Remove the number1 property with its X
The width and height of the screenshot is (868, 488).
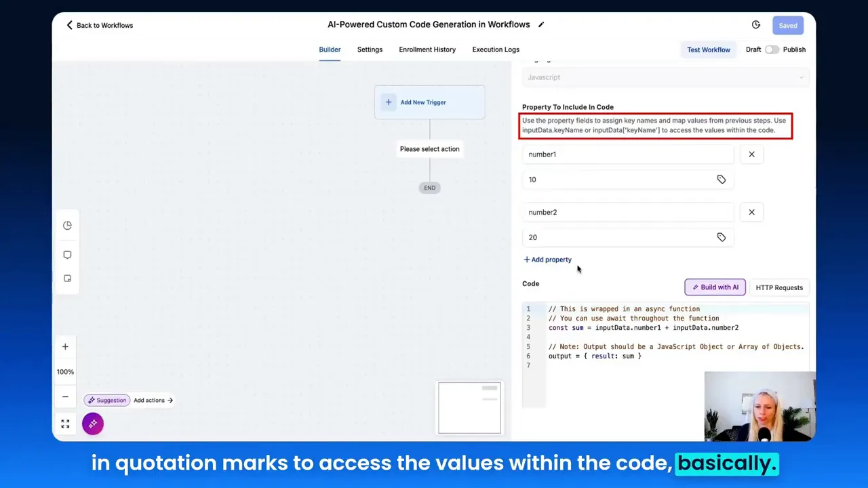(751, 154)
